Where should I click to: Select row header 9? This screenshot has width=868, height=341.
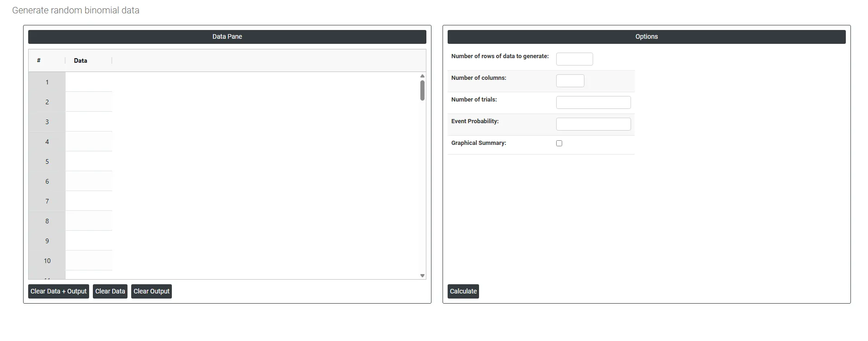[47, 241]
